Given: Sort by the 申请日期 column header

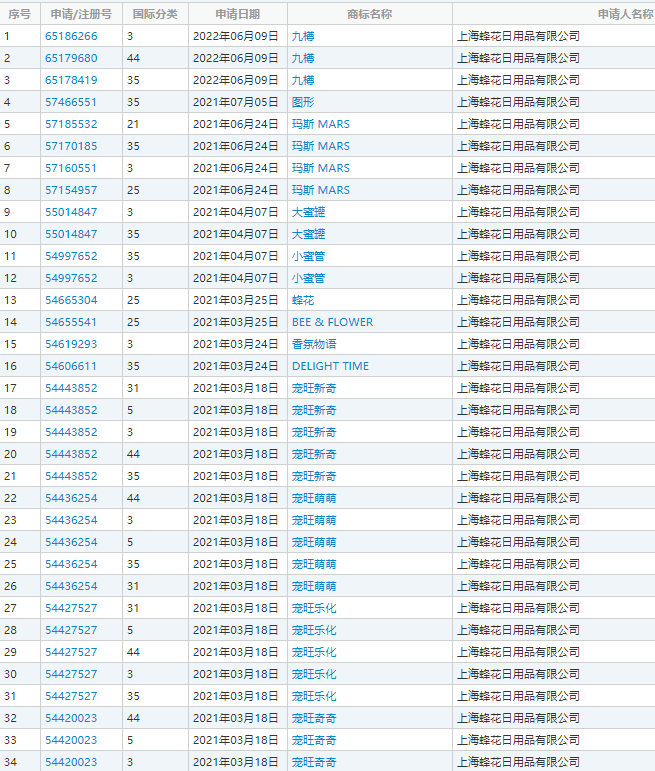Looking at the screenshot, I should pos(237,14).
